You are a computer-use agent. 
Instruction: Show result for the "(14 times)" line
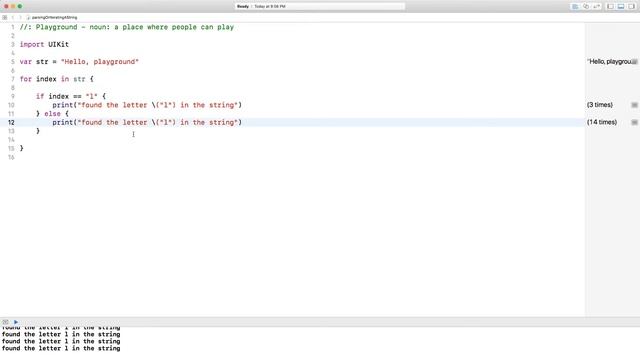[x=634, y=122]
